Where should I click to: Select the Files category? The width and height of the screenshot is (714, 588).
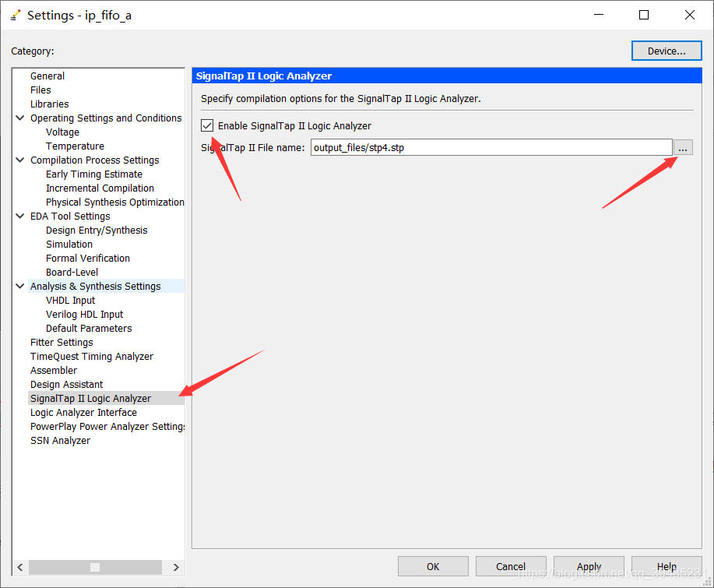(x=40, y=90)
